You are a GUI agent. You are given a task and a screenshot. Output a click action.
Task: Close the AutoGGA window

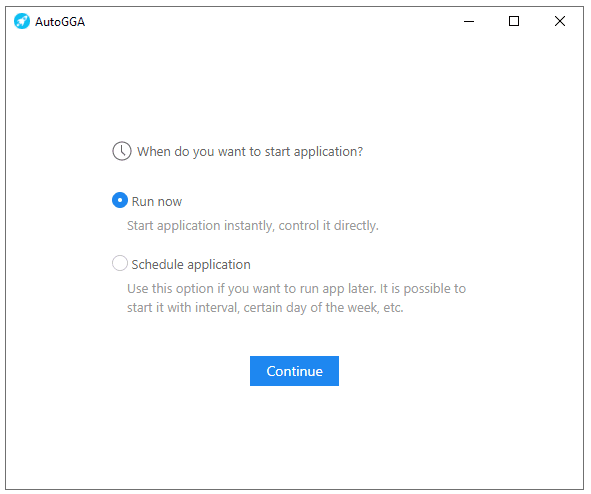pyautogui.click(x=560, y=21)
